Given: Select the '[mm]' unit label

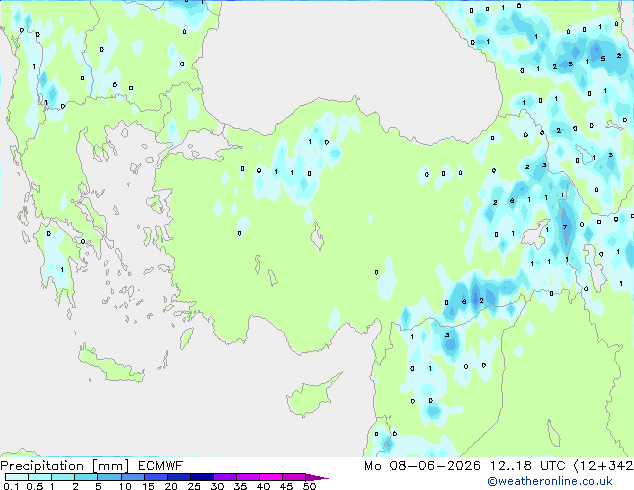Looking at the screenshot, I should [x=110, y=466].
